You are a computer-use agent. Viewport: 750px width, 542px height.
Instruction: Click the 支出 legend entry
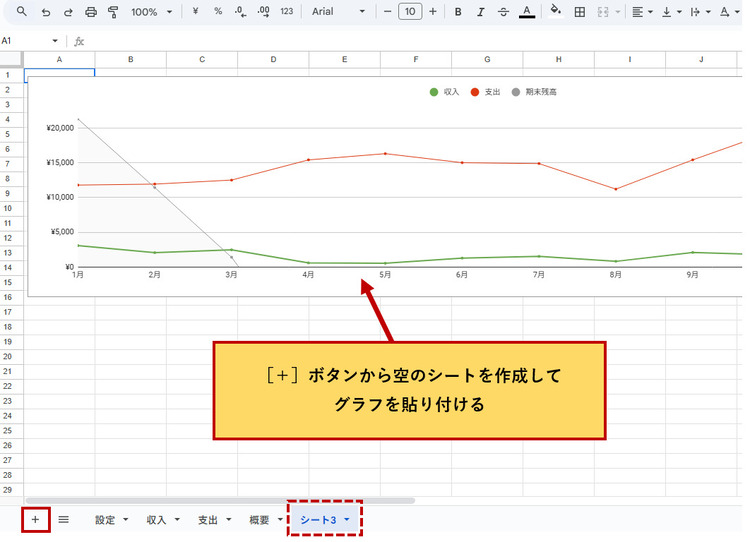(x=485, y=92)
